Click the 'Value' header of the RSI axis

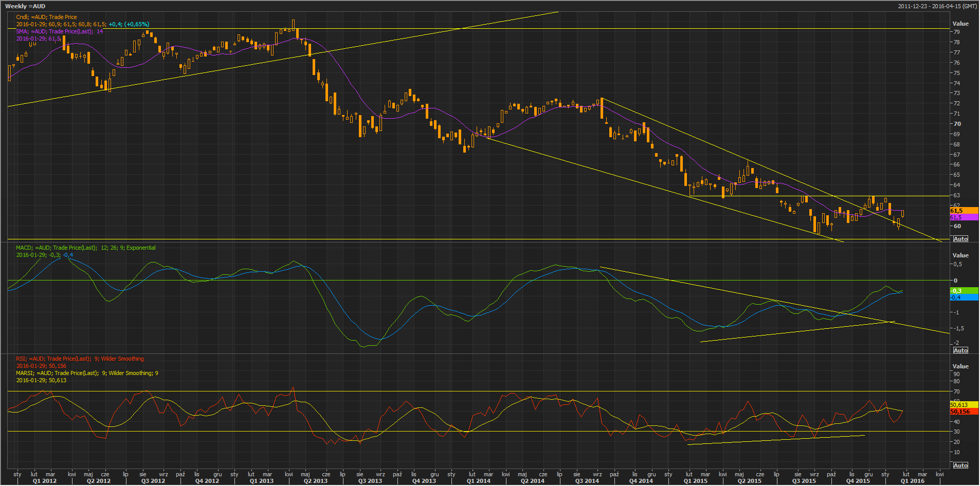(x=960, y=366)
